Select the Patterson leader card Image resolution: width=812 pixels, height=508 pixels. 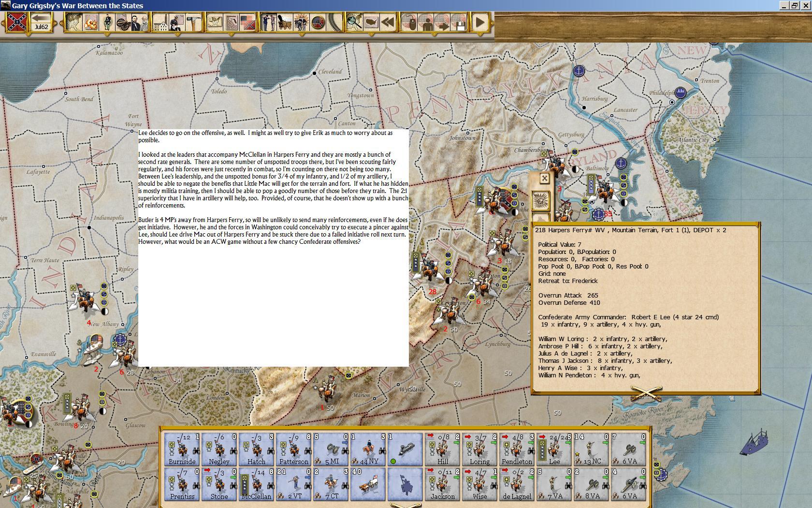(x=293, y=449)
